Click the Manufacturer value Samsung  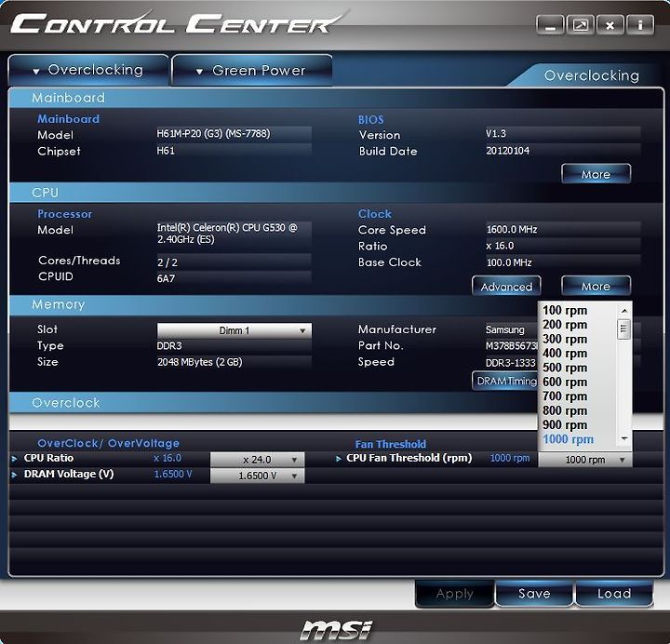(505, 329)
